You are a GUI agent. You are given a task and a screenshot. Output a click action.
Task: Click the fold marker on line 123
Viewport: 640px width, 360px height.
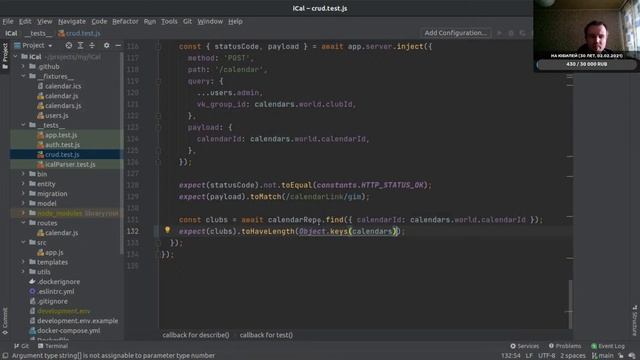click(x=158, y=127)
